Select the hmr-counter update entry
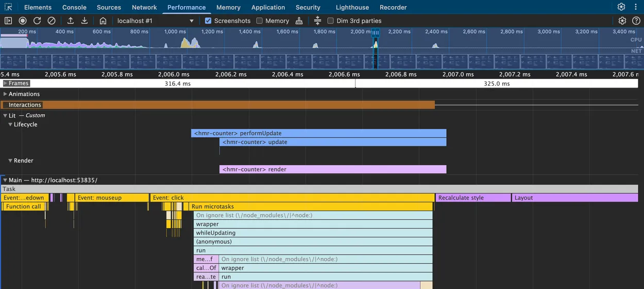Screen dimensions: 644x289 (333, 142)
